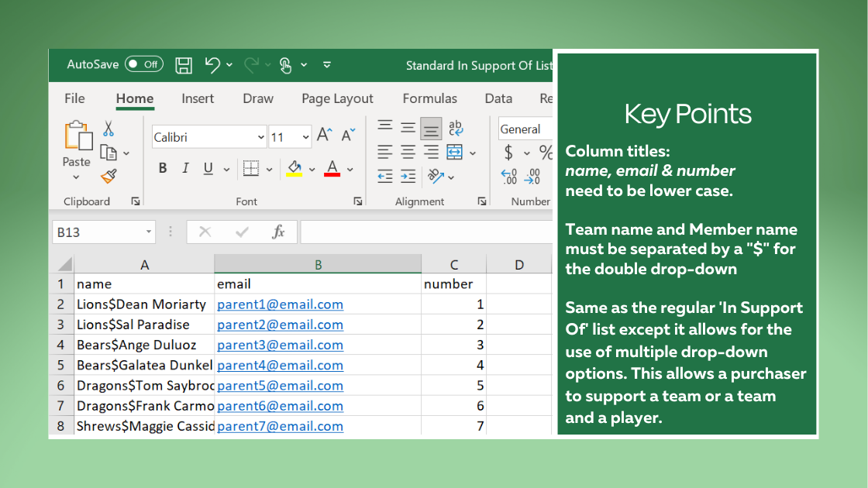Viewport: 868px width, 488px height.
Task: Switch to the Formulas tab
Action: [x=429, y=98]
